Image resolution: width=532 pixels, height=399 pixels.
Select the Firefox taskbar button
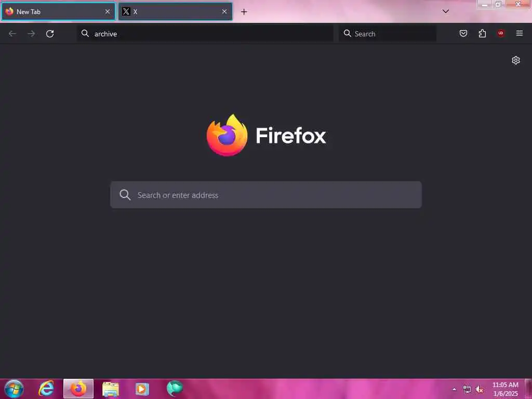(x=78, y=389)
